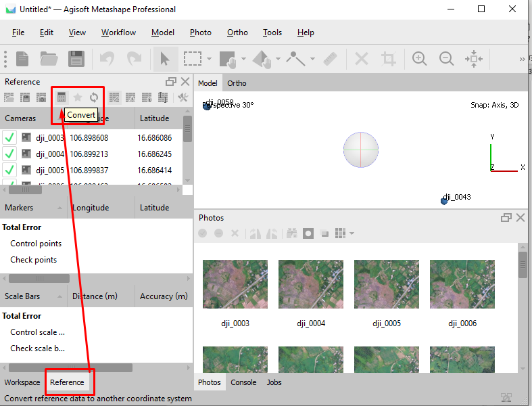This screenshot has width=532, height=406.
Task: Pick the Ruler measurement tool
Action: (330, 59)
